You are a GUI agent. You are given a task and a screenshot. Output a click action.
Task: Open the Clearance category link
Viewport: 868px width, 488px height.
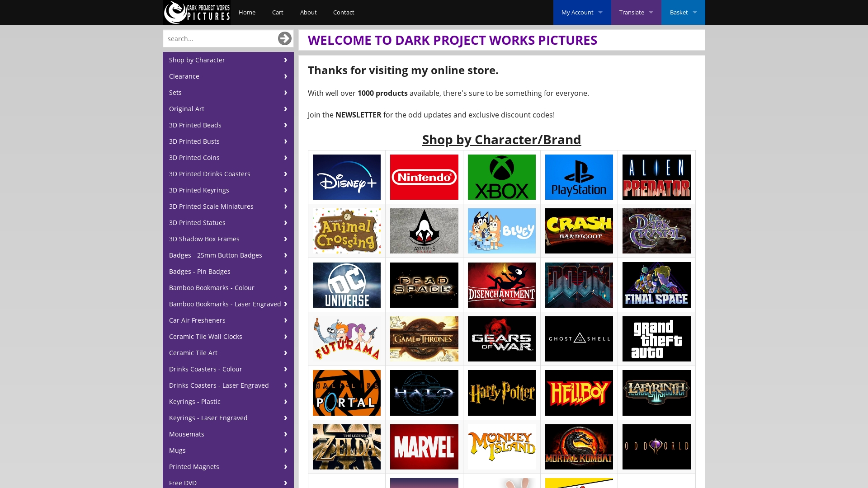(228, 76)
